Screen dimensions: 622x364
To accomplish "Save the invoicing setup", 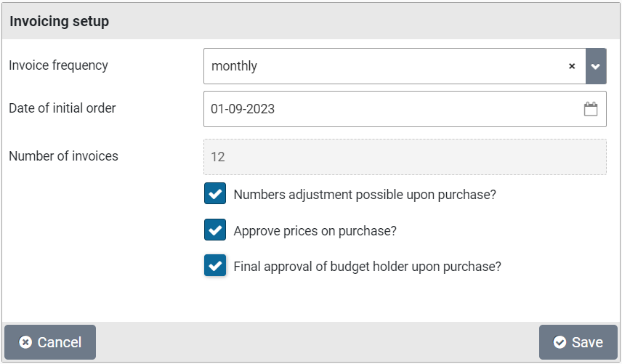I will [578, 342].
